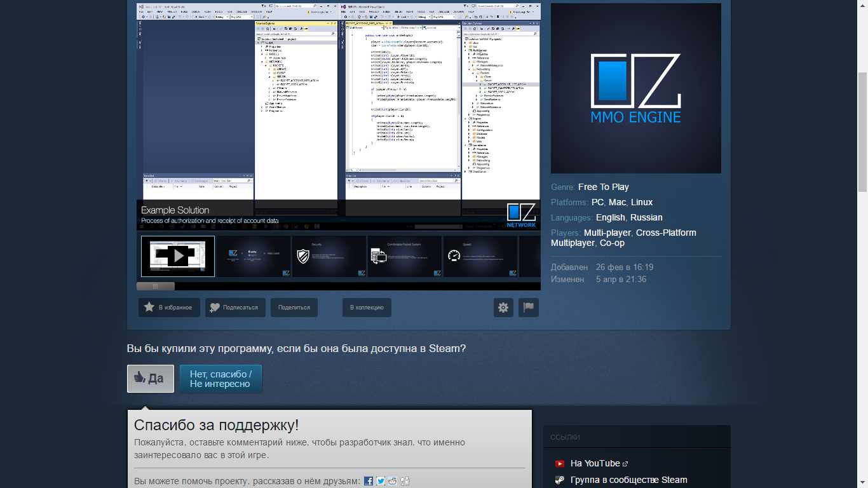This screenshot has width=868, height=488.
Task: Click the scrollbar up arrow
Action: [x=862, y=5]
